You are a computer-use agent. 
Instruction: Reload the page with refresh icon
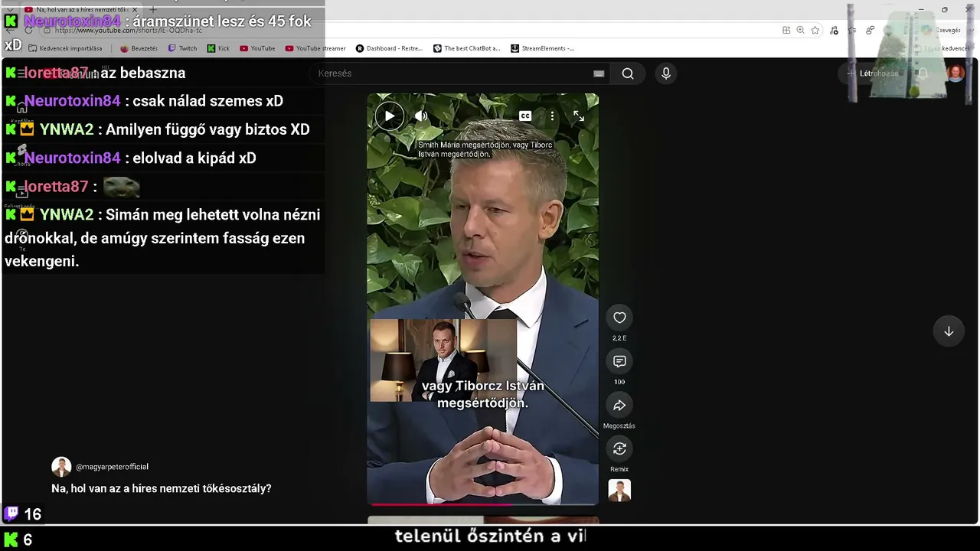pyautogui.click(x=28, y=30)
